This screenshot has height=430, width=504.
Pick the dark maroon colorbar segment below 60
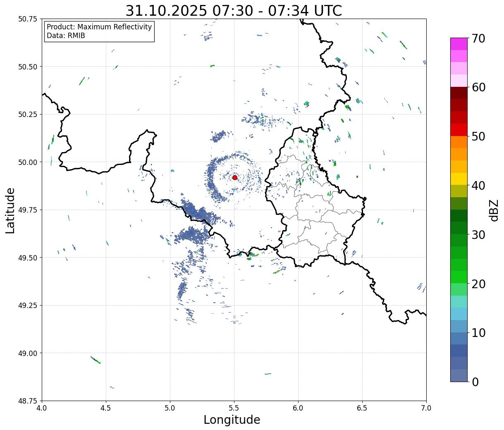[459, 93]
